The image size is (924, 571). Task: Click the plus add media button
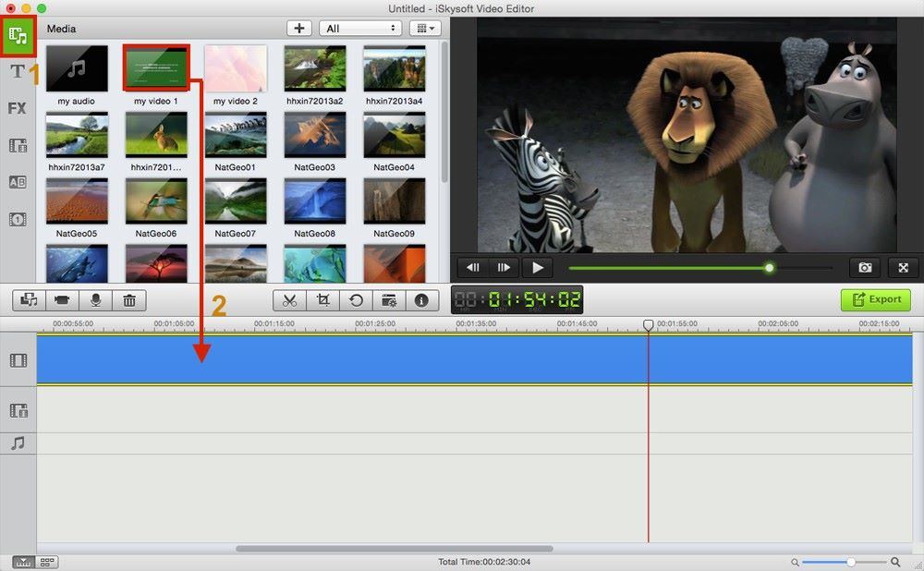(x=299, y=29)
